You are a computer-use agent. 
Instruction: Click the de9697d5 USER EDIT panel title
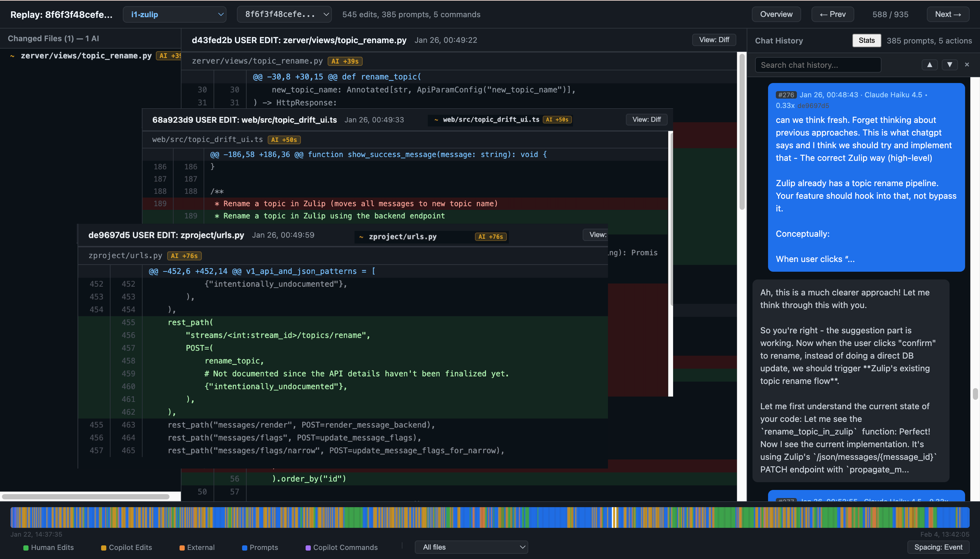[166, 235]
